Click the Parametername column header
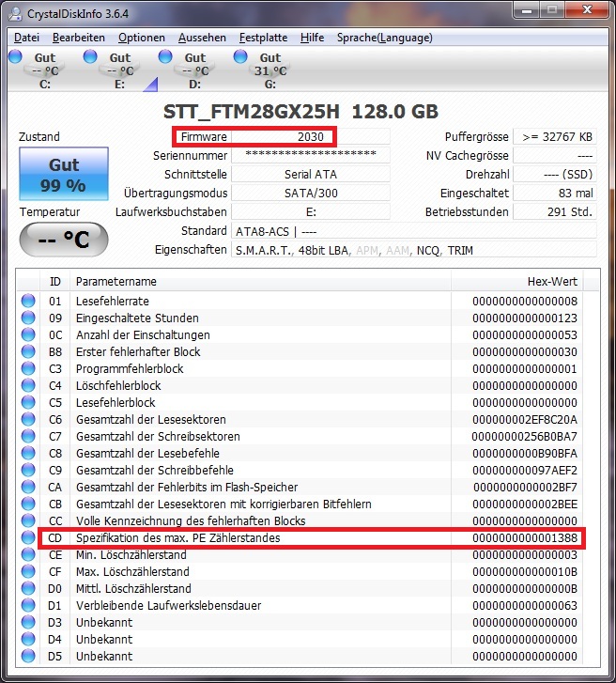Viewport: 616px width, 683px height. tap(260, 282)
